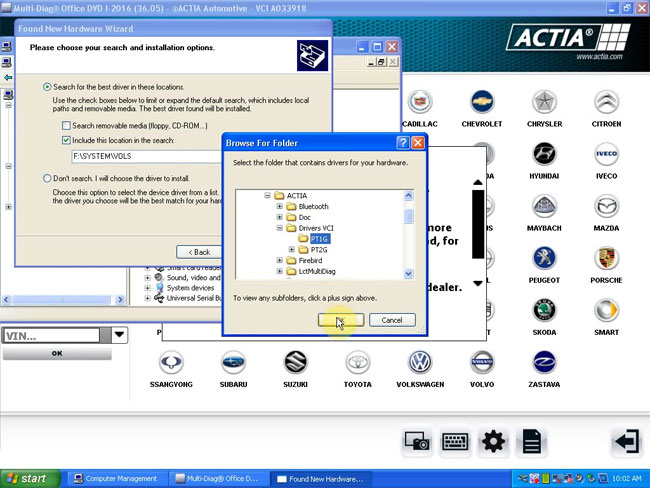650x488 pixels.
Task: Choose the Chrysler brand logo
Action: (544, 102)
